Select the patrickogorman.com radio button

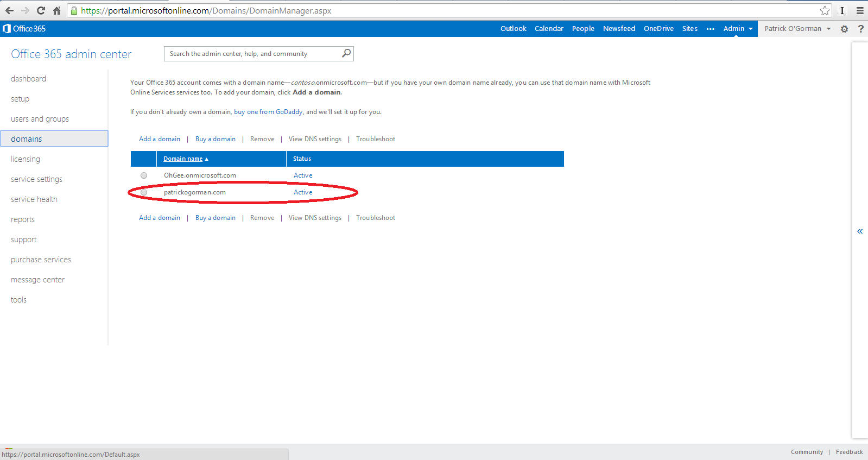click(x=144, y=192)
